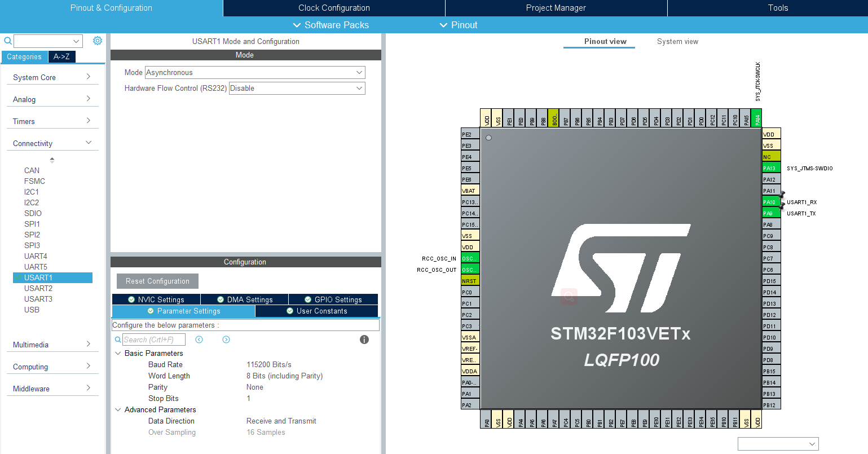
Task: Go to previous search result arrow
Action: coord(199,340)
